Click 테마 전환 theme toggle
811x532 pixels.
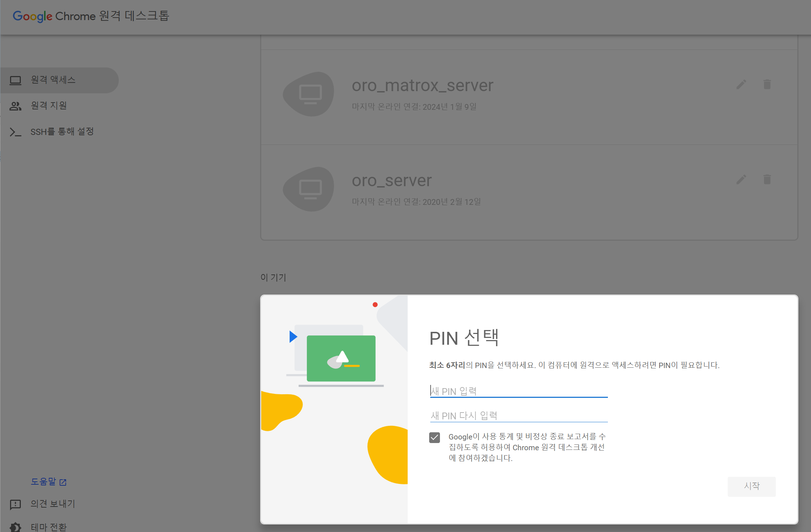[x=49, y=527]
